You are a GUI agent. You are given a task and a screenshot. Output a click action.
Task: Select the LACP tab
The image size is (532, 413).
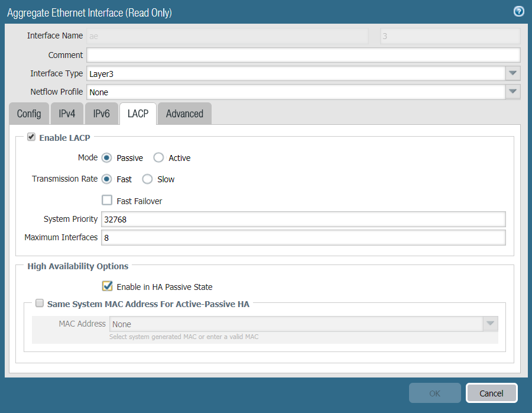pyautogui.click(x=138, y=114)
